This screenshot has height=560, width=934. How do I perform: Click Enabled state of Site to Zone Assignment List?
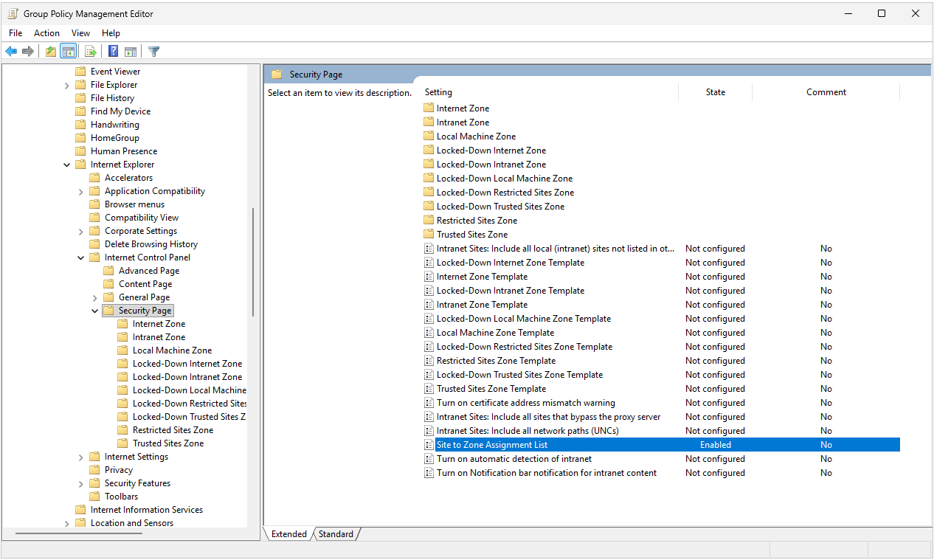click(716, 445)
